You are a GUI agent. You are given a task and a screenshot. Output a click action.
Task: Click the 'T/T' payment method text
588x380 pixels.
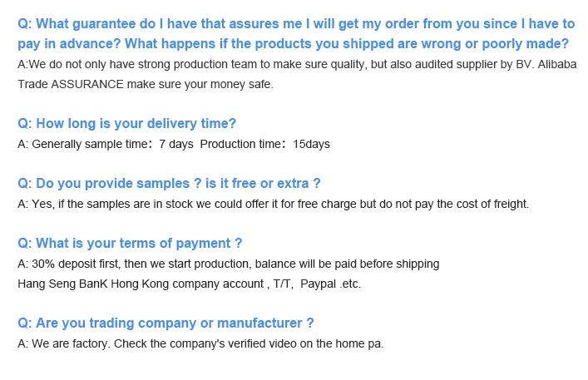[283, 284]
